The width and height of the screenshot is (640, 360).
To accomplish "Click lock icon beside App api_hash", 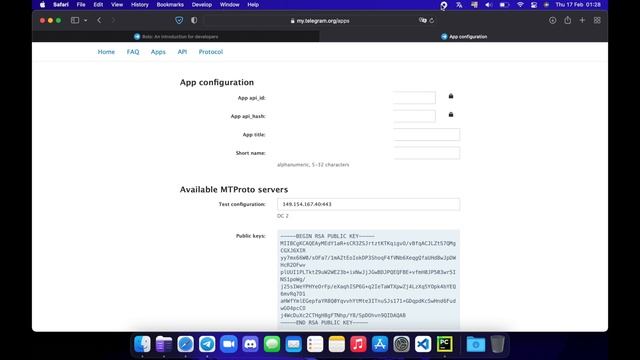I will pos(451,114).
